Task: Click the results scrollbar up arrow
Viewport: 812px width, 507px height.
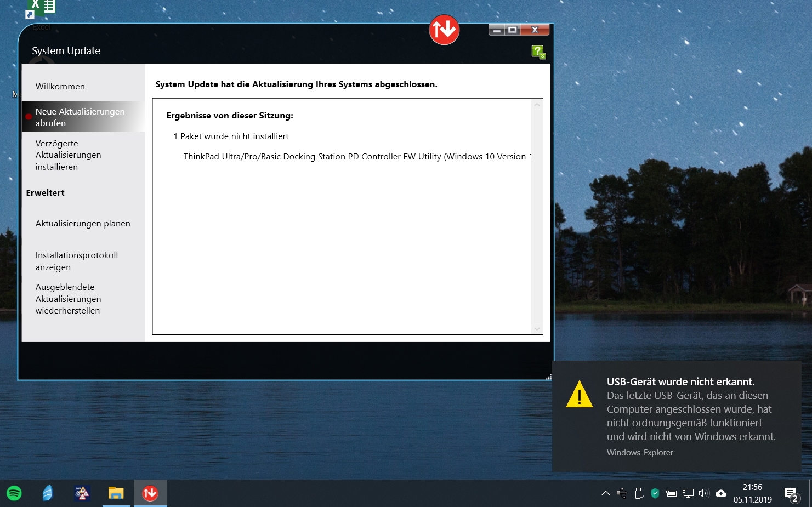Action: 537,105
